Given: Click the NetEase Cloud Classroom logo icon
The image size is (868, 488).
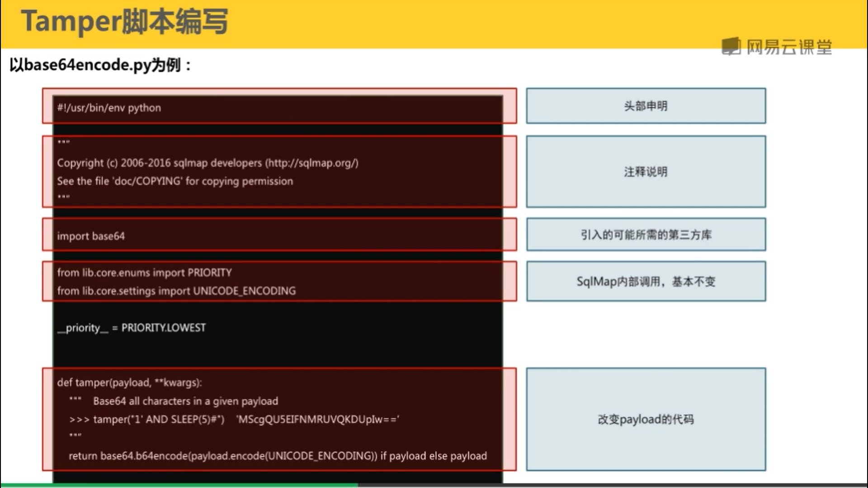Looking at the screenshot, I should pos(731,46).
